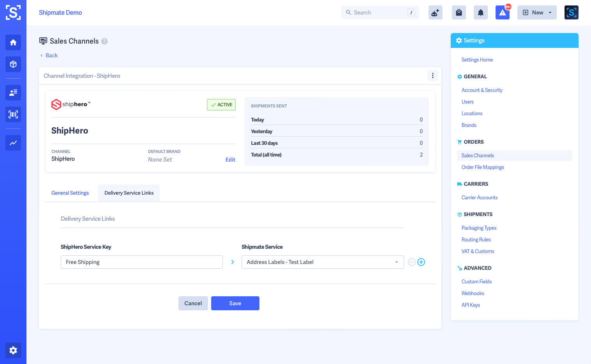Image resolution: width=591 pixels, height=364 pixels.
Task: Open Brands settings
Action: [469, 125]
